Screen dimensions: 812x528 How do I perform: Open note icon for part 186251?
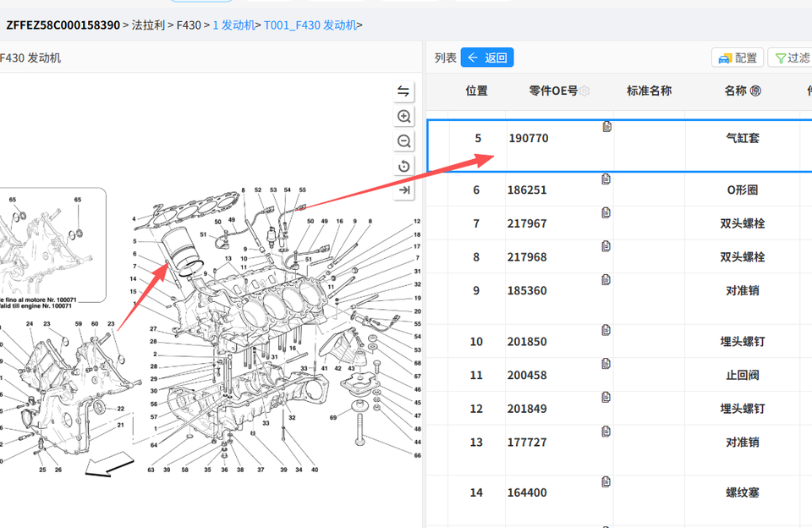(606, 179)
